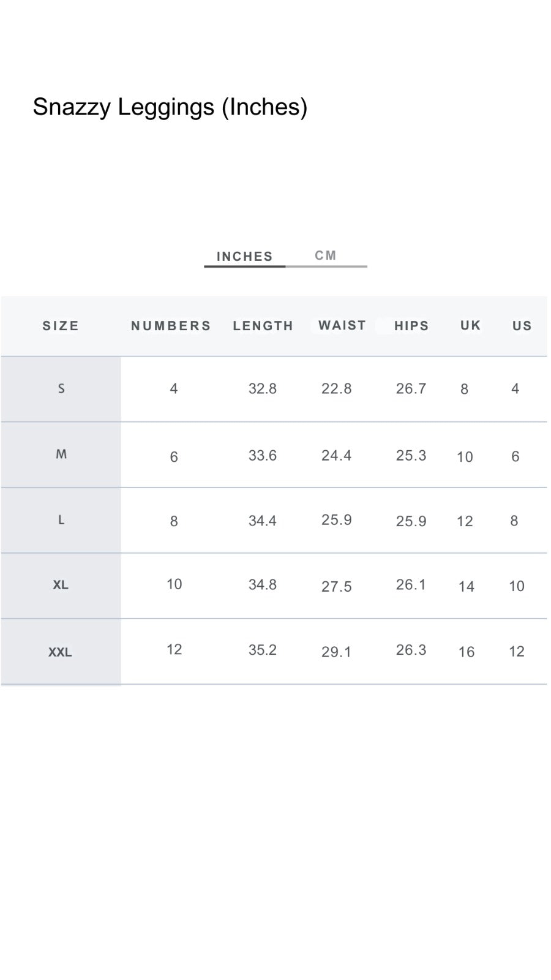
Task: Select the XL size row label
Action: click(61, 585)
